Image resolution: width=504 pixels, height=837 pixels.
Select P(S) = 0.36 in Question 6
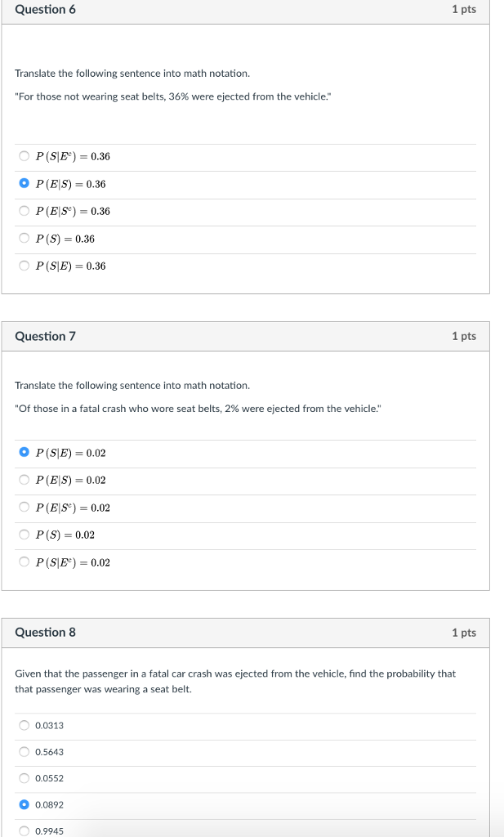pyautogui.click(x=25, y=239)
